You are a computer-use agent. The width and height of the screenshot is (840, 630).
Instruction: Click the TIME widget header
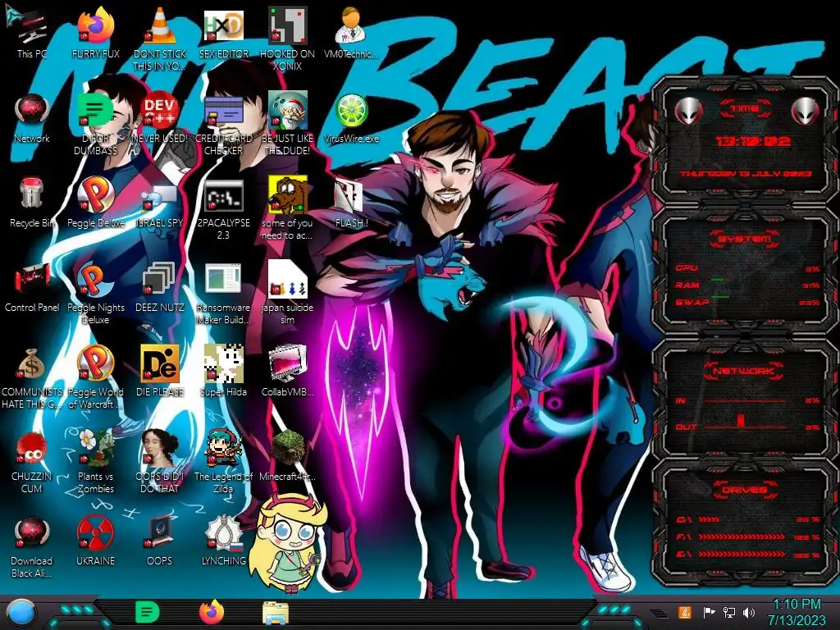click(745, 109)
